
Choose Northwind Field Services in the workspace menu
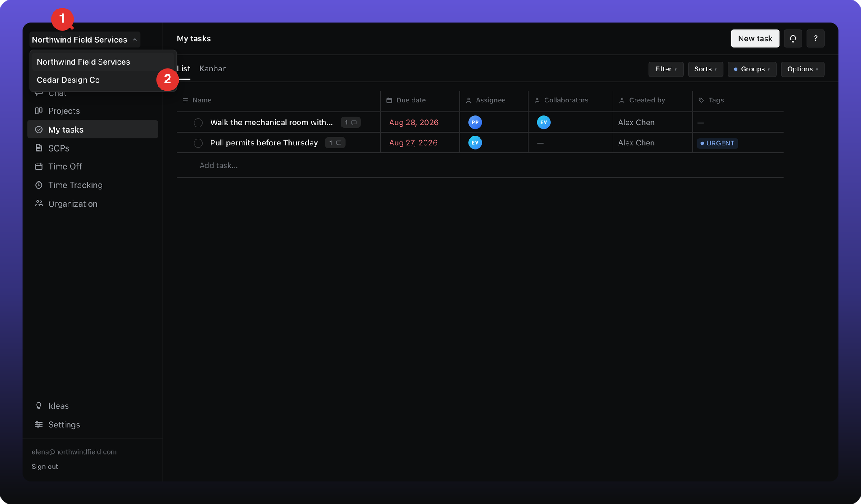click(x=103, y=62)
